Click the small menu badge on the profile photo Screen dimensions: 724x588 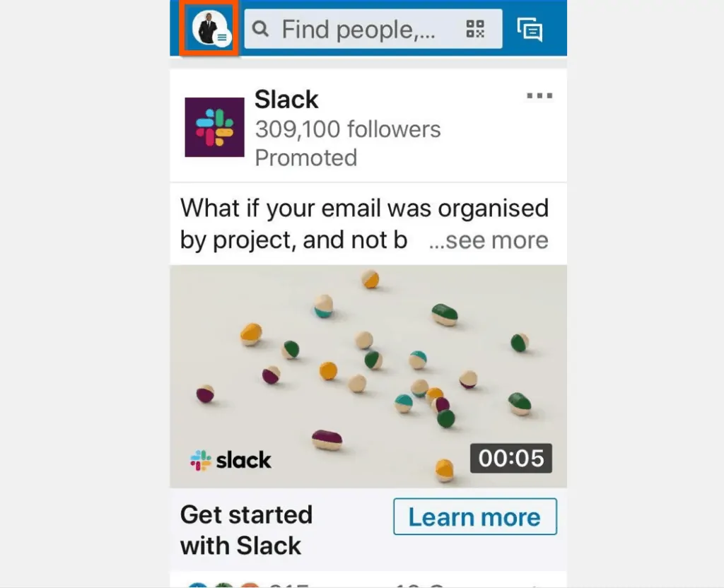[x=221, y=39]
